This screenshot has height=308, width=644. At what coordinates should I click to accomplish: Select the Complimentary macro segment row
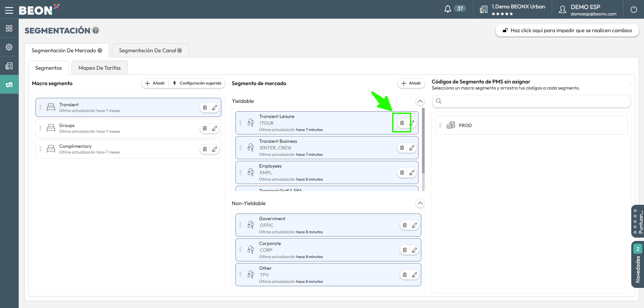click(x=128, y=149)
